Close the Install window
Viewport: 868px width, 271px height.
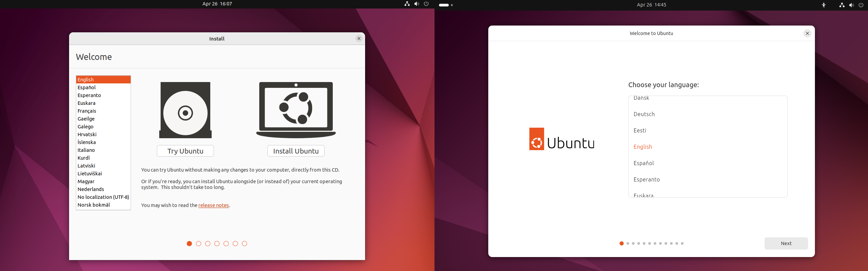tap(359, 38)
